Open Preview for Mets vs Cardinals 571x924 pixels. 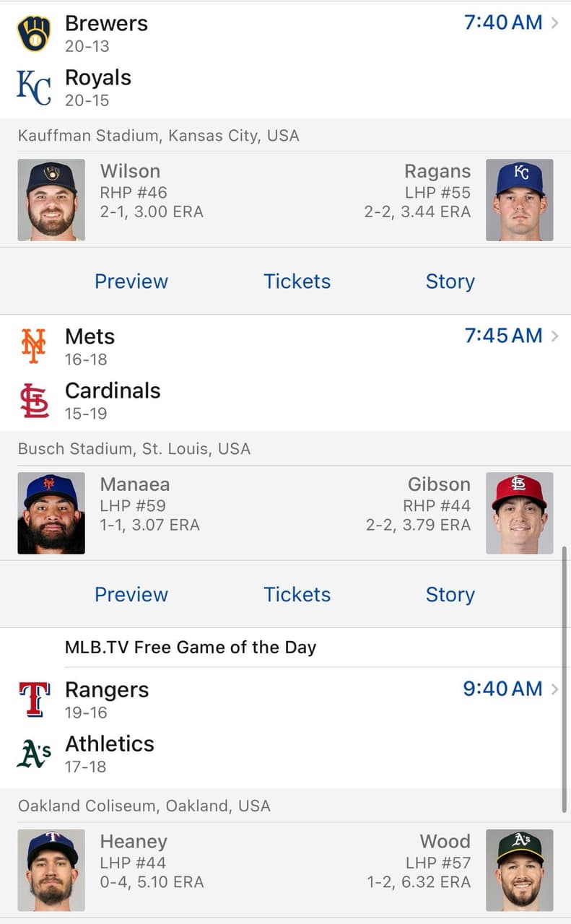click(131, 595)
